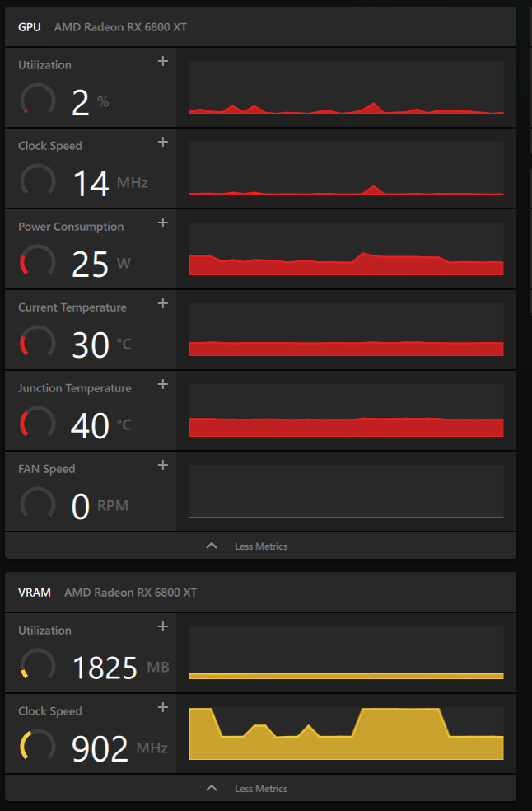Click plus icon for VRAM Utilization
This screenshot has width=532, height=811.
coord(163,626)
